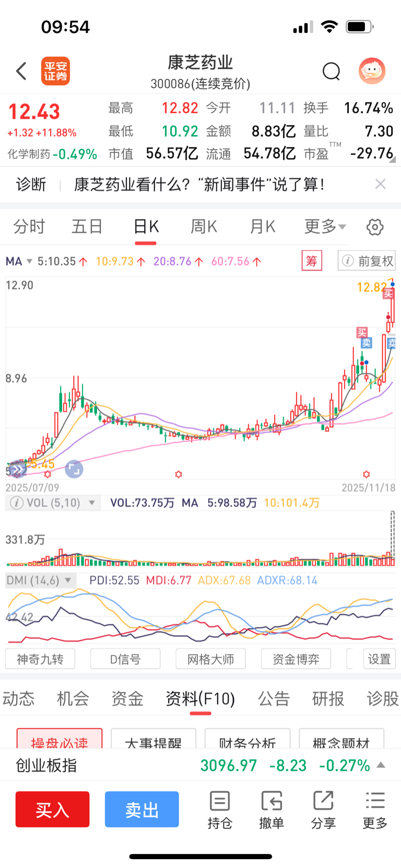Select the 操盘必读 sub-tab

pos(60,739)
